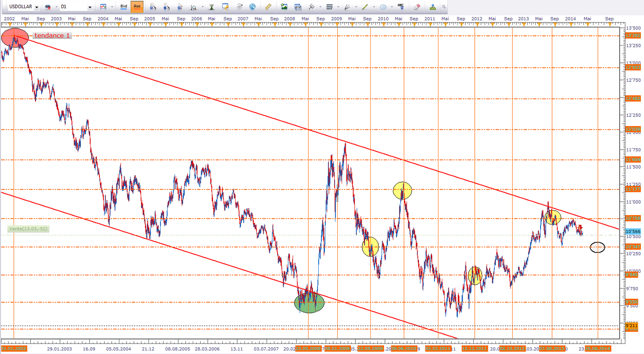
Task: Click the save chart picture icon
Action: pos(284,7)
